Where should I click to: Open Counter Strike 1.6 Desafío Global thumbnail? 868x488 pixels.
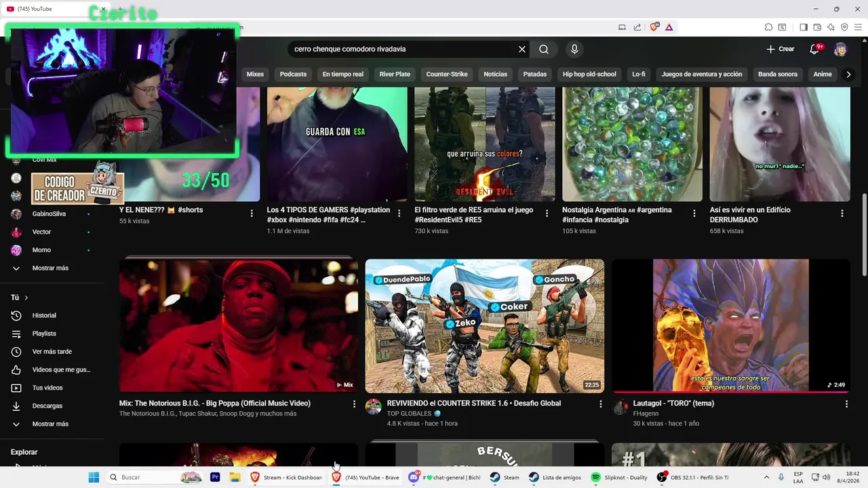[485, 326]
